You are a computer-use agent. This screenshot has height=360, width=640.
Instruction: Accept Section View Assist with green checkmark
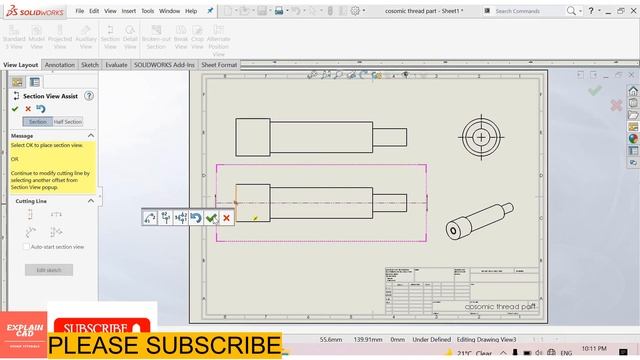click(x=15, y=109)
